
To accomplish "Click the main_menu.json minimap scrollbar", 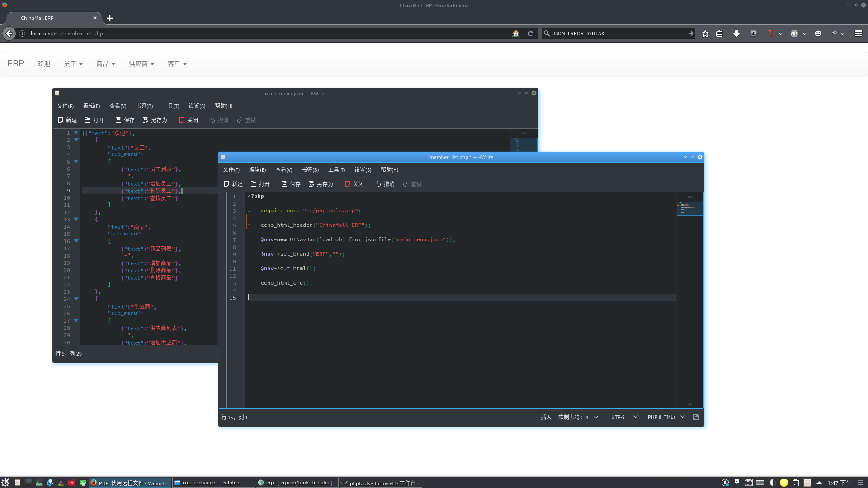I will [x=524, y=145].
